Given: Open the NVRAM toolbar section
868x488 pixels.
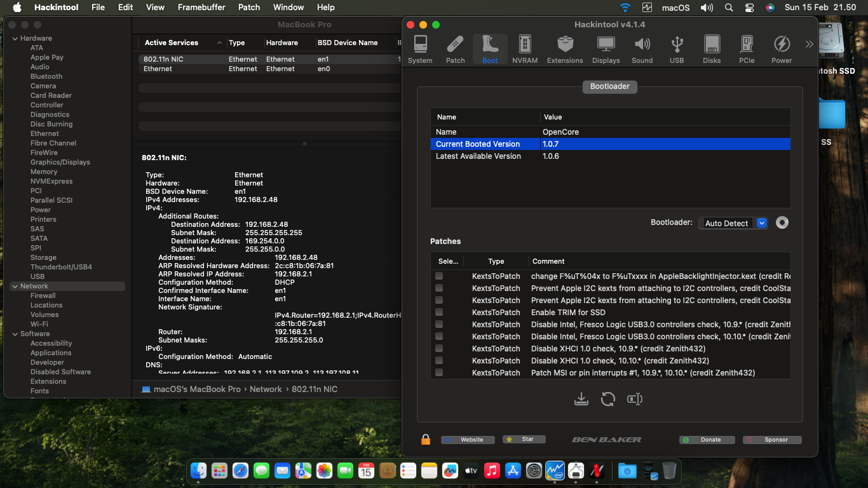Looking at the screenshot, I should coord(525,50).
